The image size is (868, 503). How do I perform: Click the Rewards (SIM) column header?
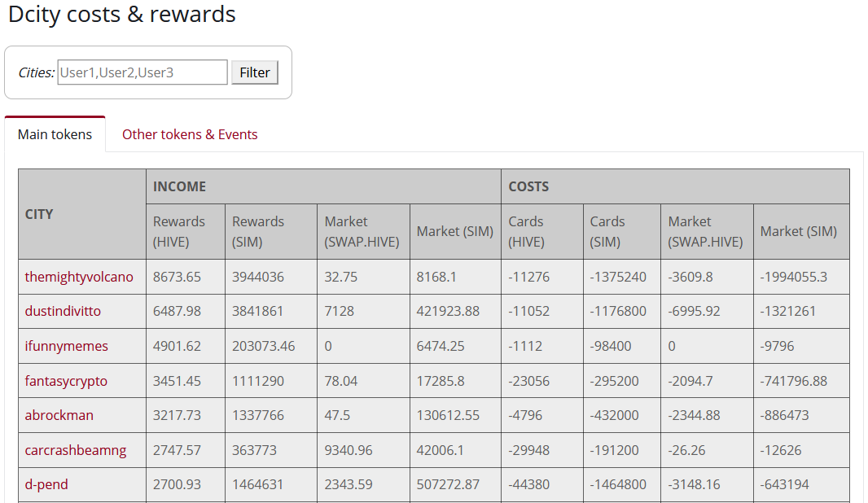pyautogui.click(x=258, y=231)
